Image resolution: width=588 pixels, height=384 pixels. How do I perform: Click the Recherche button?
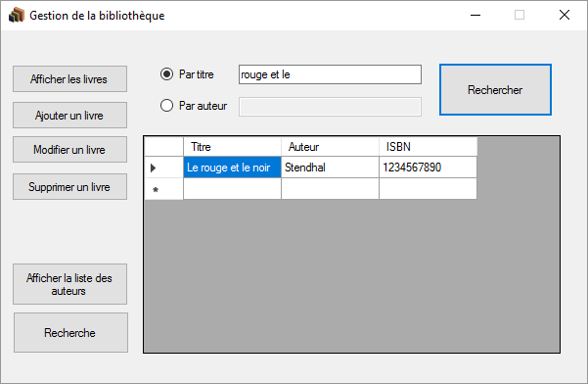70,333
